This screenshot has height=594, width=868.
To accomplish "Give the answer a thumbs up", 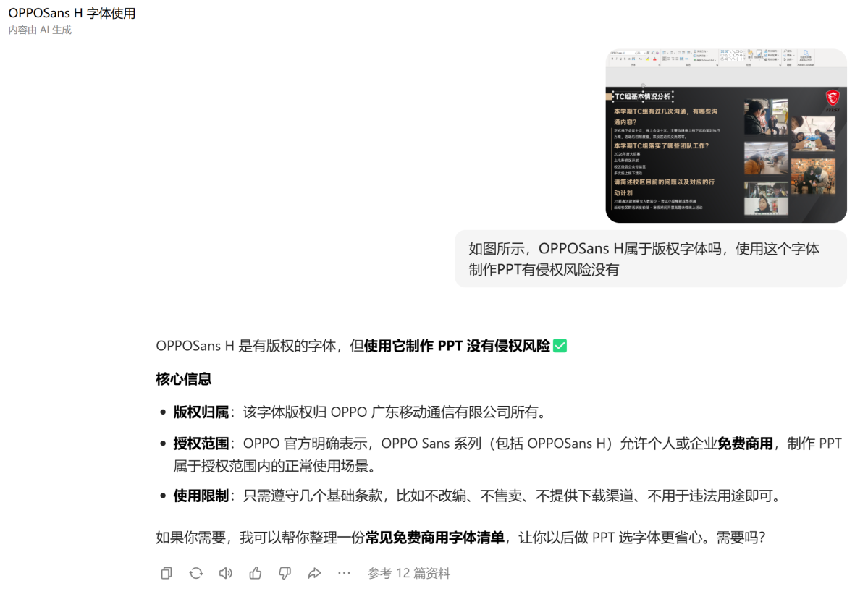I will pos(255,573).
